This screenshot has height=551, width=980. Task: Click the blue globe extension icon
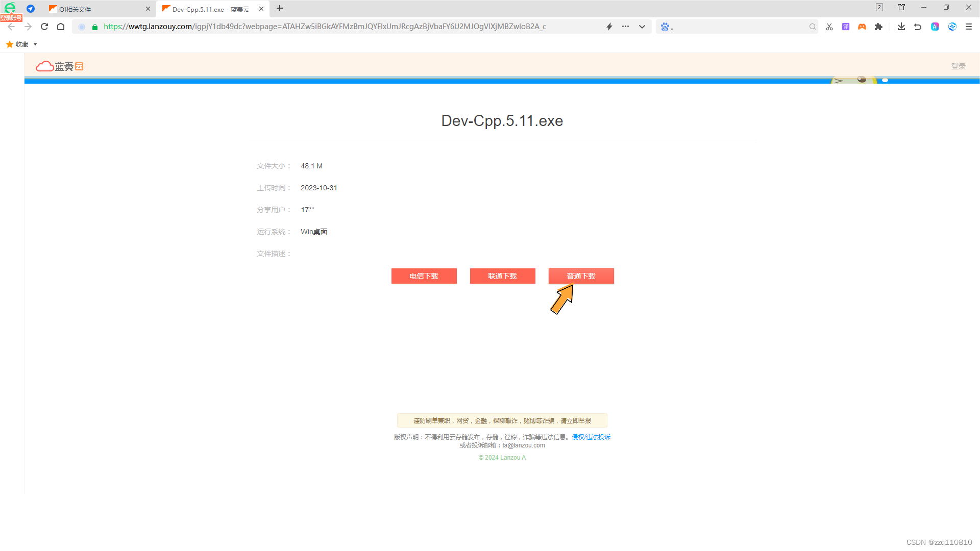(952, 27)
